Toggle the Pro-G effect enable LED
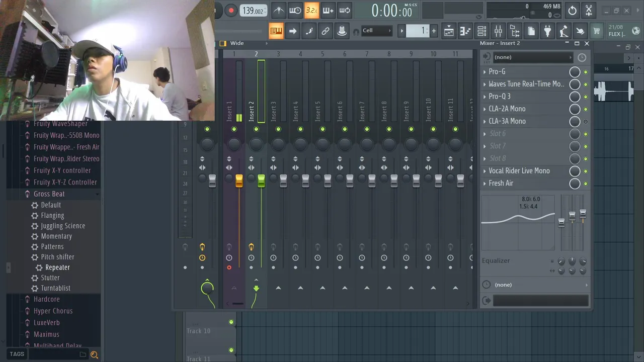644x362 pixels. click(x=586, y=72)
